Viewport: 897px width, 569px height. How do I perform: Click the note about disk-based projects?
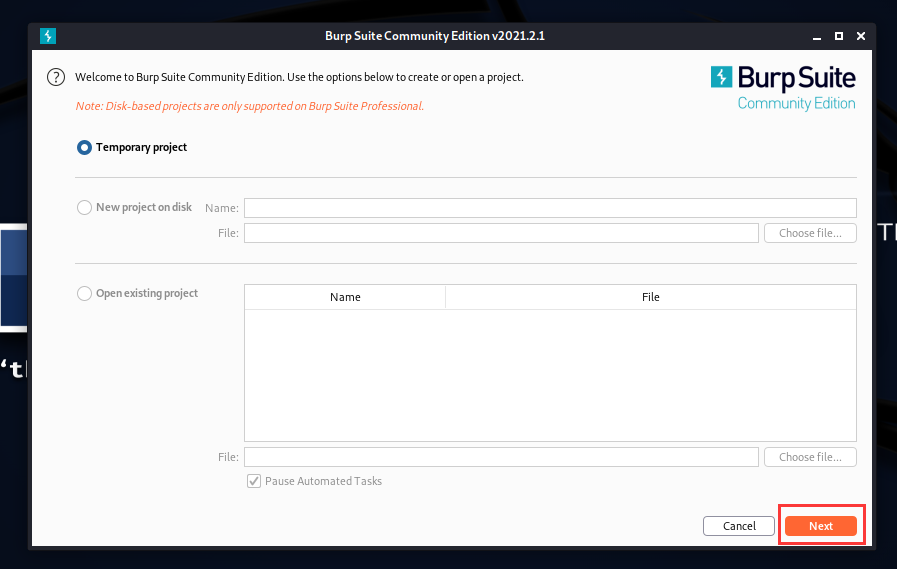coord(250,106)
